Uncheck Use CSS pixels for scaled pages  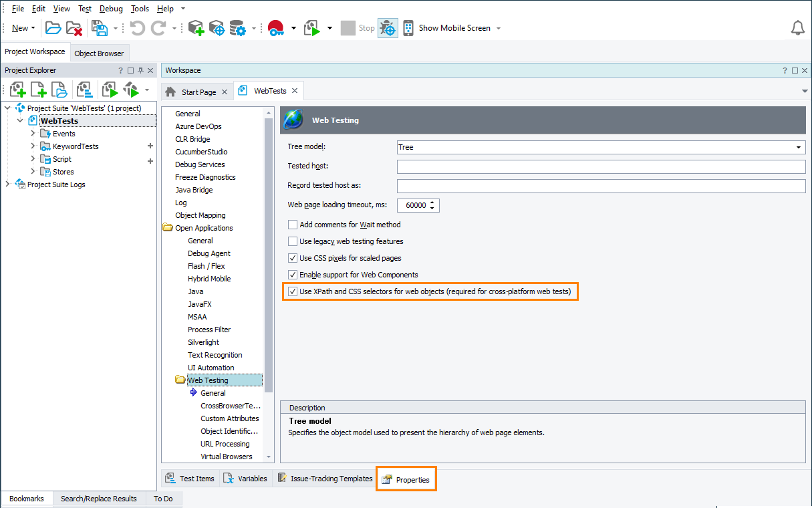pos(293,258)
